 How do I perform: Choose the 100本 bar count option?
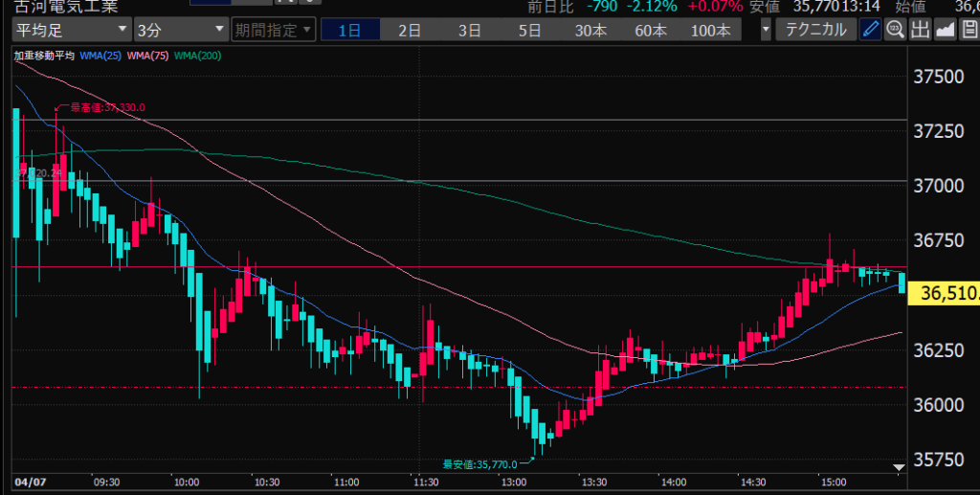710,30
